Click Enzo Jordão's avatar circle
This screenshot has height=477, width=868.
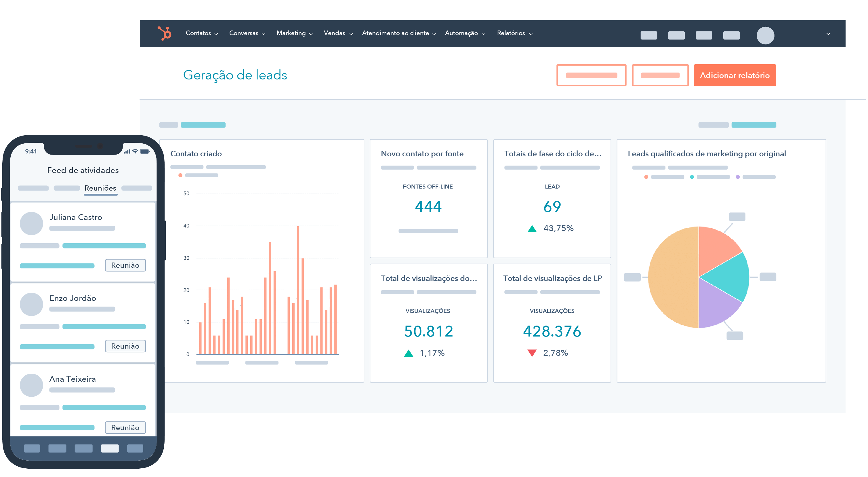31,304
